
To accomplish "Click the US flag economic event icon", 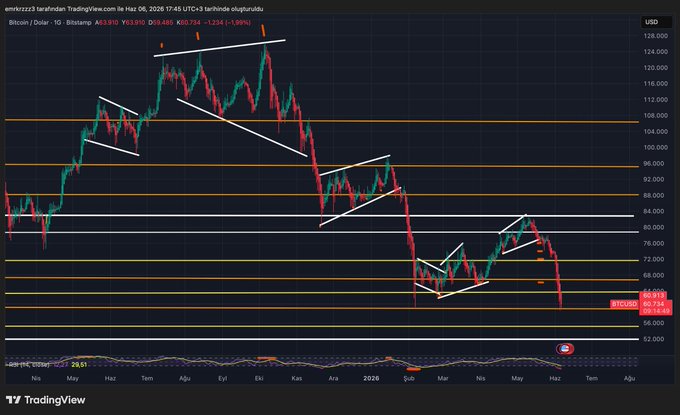I will coord(565,349).
